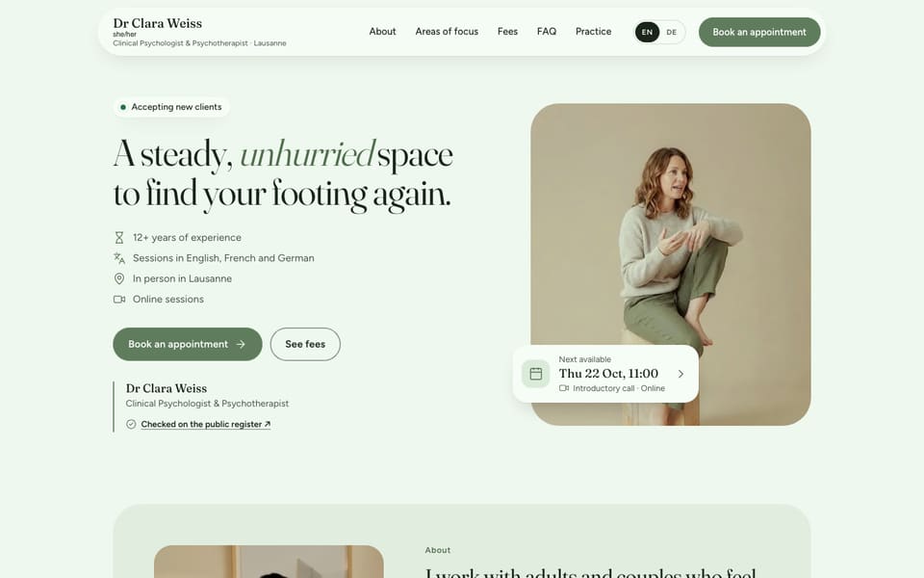924x578 pixels.
Task: Click the video camera icon beside Online sessions
Action: tap(119, 299)
